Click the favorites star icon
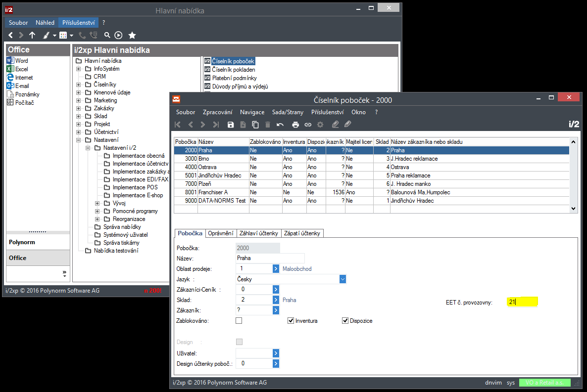Screen dimensions: 587x392 [132, 35]
